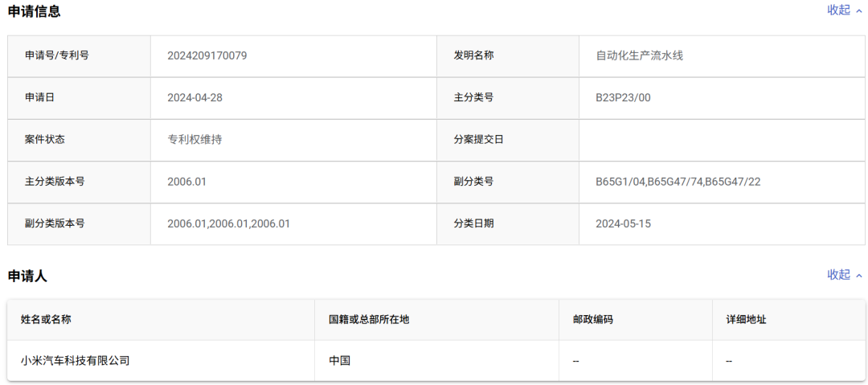
Task: Click the main class version 2006.01
Action: (187, 182)
